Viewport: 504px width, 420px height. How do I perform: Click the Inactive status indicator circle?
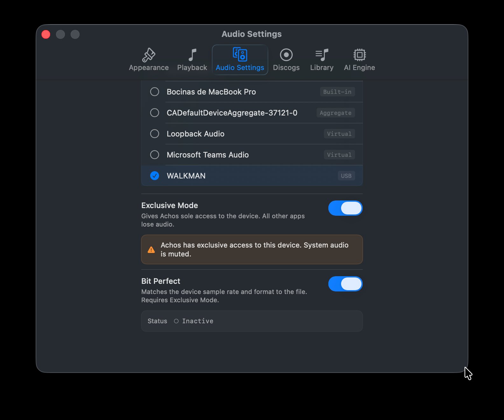click(176, 321)
